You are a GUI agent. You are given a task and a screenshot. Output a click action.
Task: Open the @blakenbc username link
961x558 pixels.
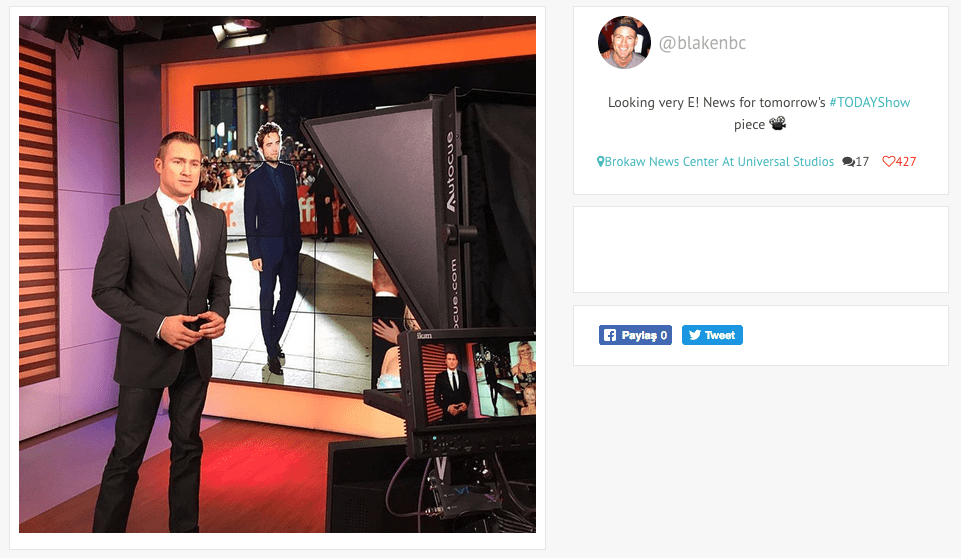pyautogui.click(x=702, y=43)
